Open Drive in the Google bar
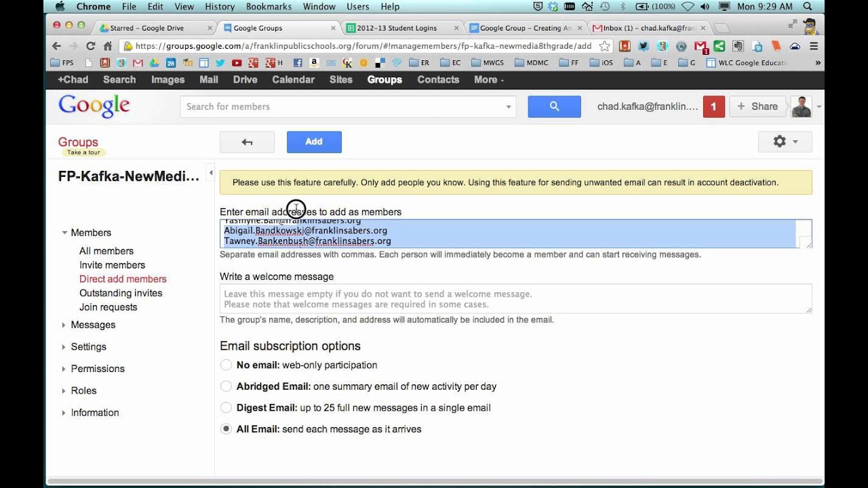 (245, 79)
